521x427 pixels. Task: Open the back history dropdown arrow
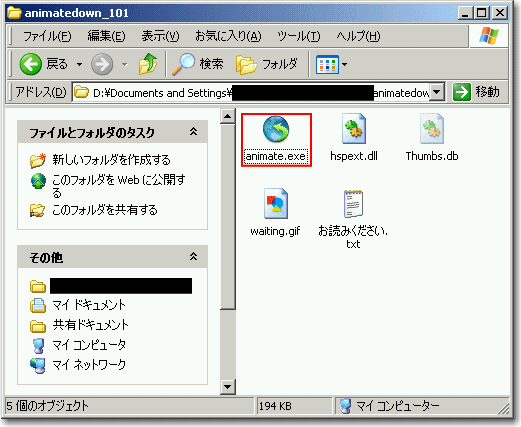(80, 64)
